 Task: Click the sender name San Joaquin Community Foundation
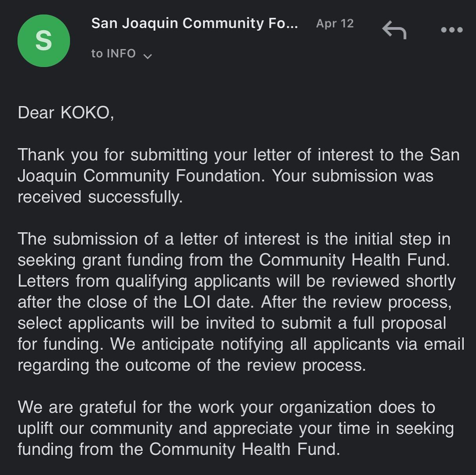[194, 23]
